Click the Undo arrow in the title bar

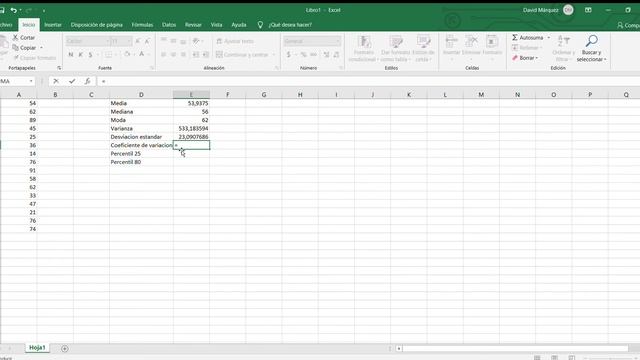[x=14, y=10]
